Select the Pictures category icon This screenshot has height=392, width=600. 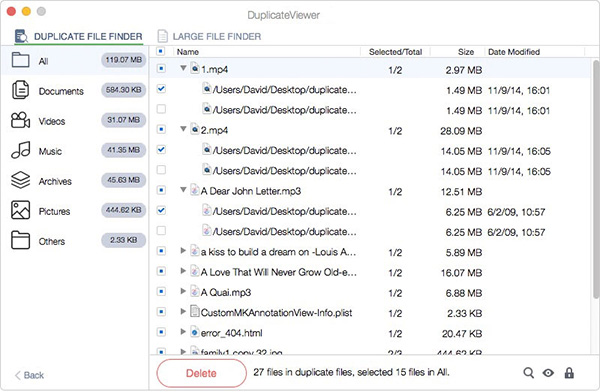(x=20, y=210)
